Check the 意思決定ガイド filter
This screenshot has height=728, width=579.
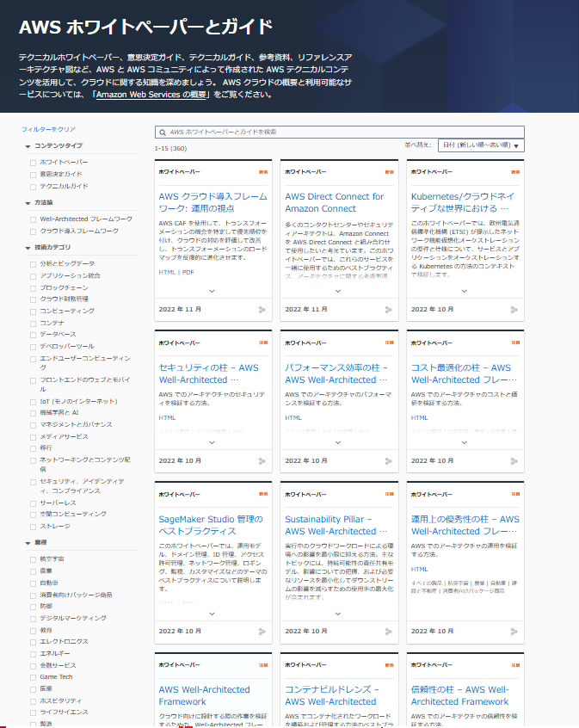33,175
